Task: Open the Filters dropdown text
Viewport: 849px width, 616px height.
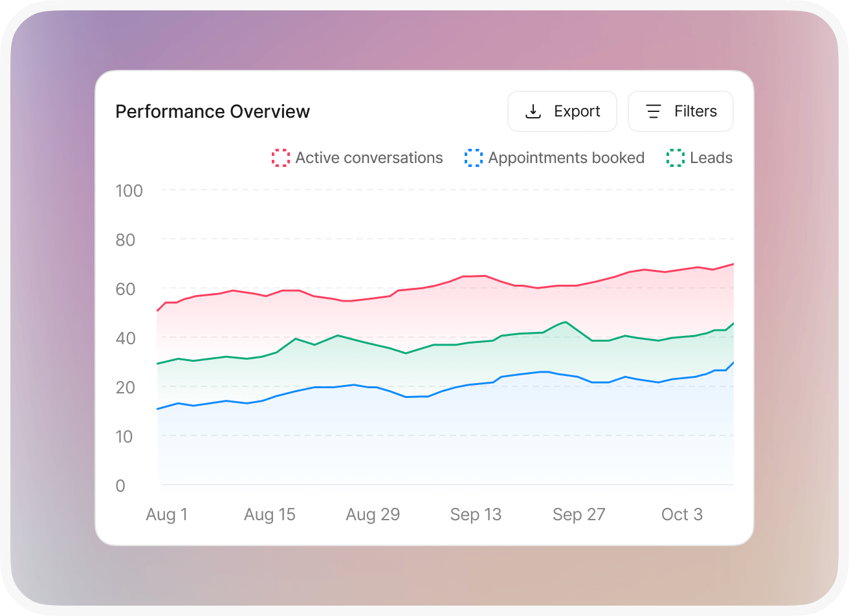Action: [696, 111]
